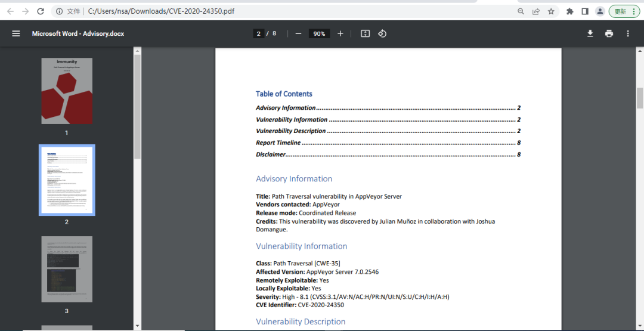644x331 pixels.
Task: Click the Vendors contacted: AppVeyor line
Action: (298, 205)
